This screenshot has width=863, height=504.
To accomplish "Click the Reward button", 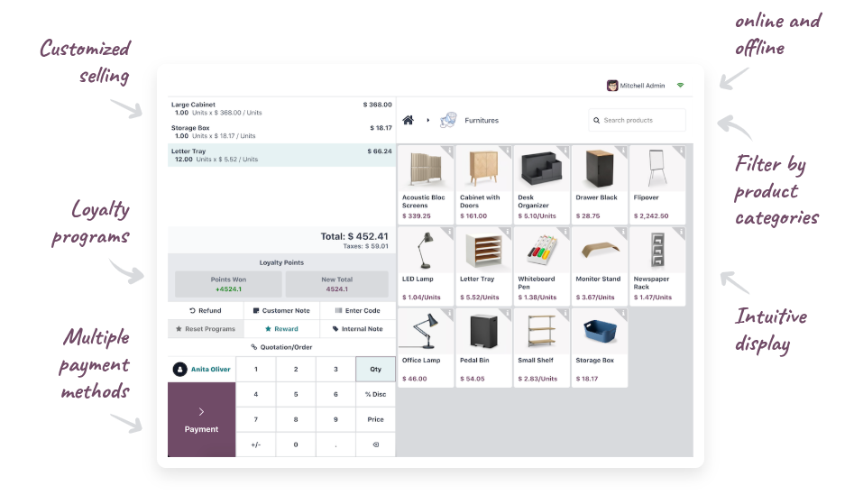I will point(281,328).
